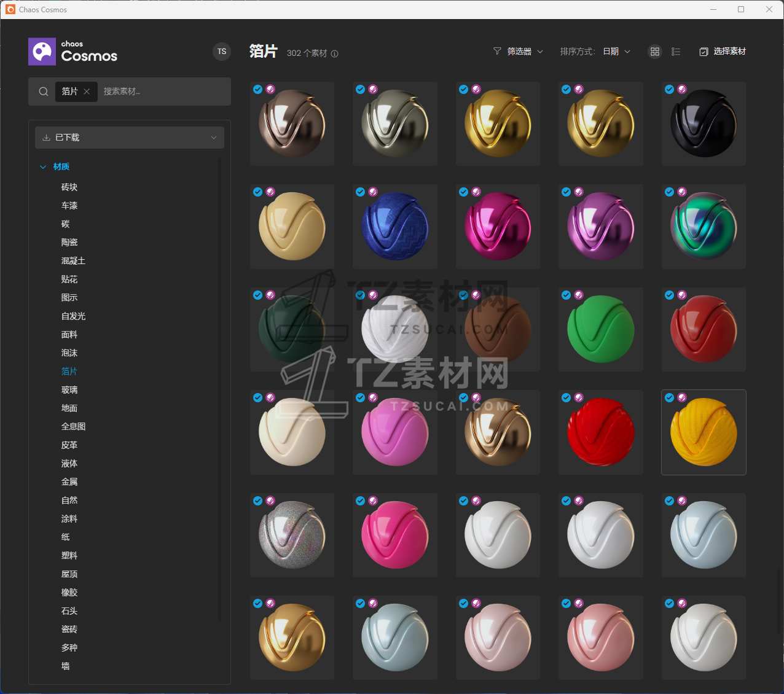The image size is (784, 694).
Task: Switch to list view layout
Action: (x=676, y=52)
